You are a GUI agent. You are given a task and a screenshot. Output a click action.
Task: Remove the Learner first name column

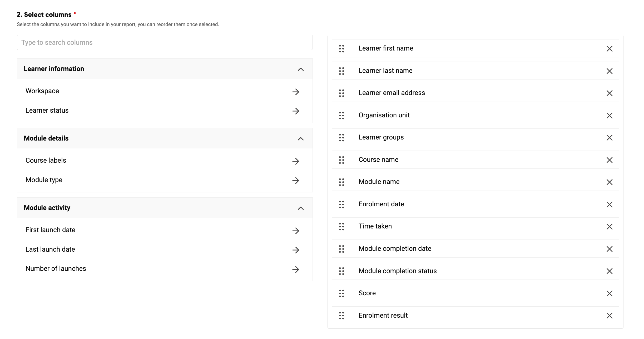tap(610, 49)
